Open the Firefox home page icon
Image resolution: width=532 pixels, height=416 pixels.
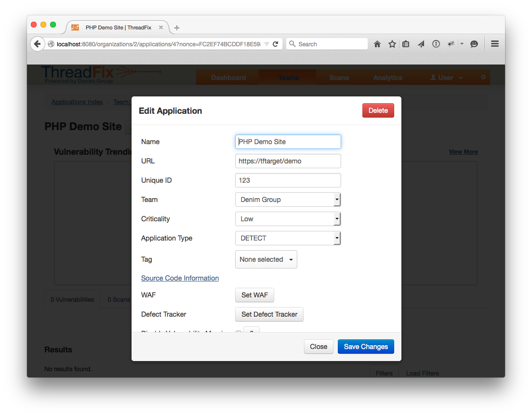click(377, 44)
